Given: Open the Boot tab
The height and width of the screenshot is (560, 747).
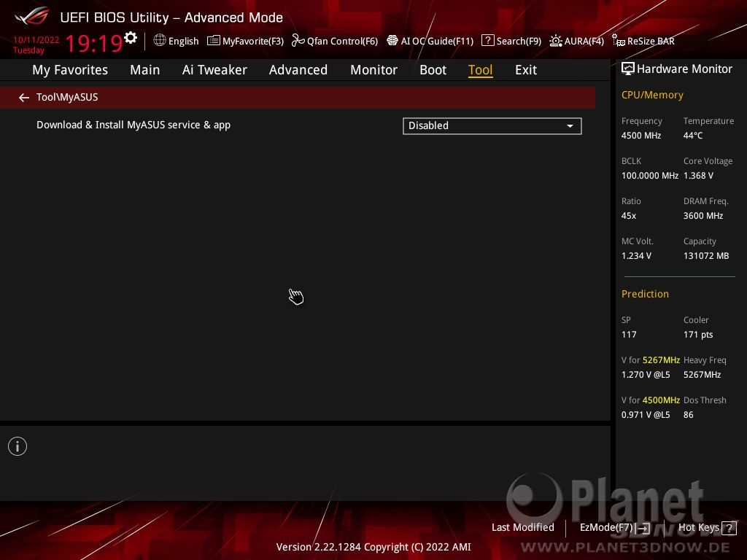Looking at the screenshot, I should click(433, 69).
